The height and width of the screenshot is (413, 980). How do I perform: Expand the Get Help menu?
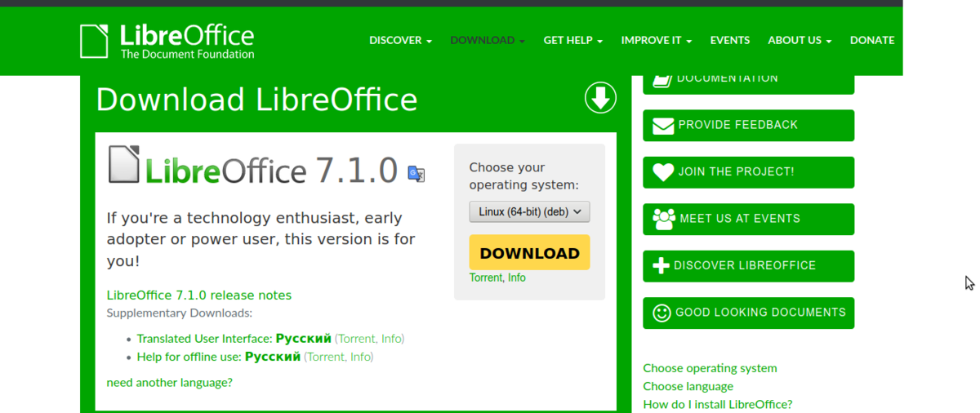[x=573, y=40]
